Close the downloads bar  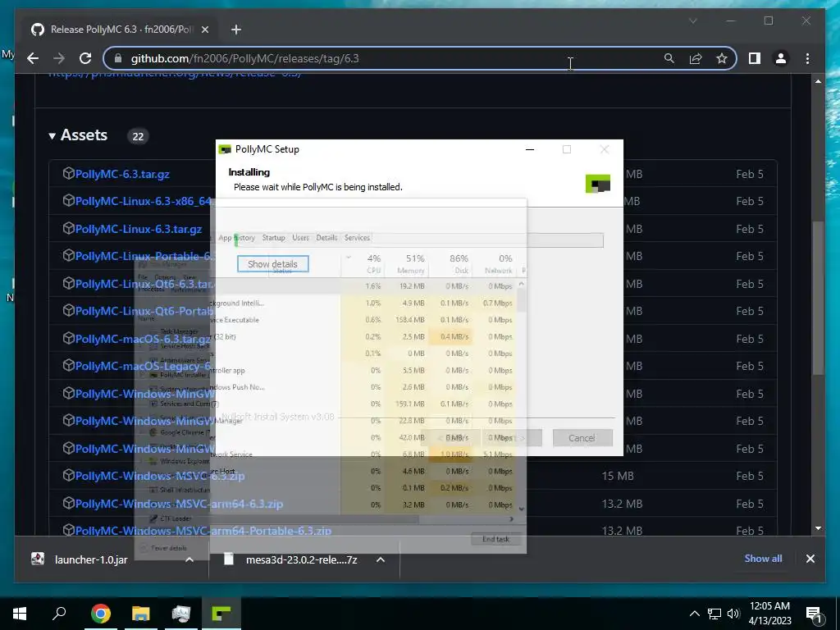pos(810,559)
